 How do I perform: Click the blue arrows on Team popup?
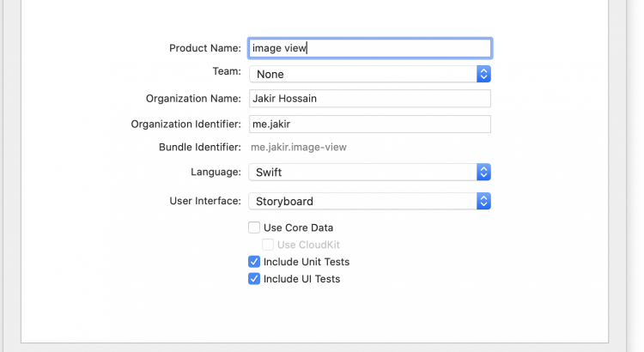coord(483,74)
